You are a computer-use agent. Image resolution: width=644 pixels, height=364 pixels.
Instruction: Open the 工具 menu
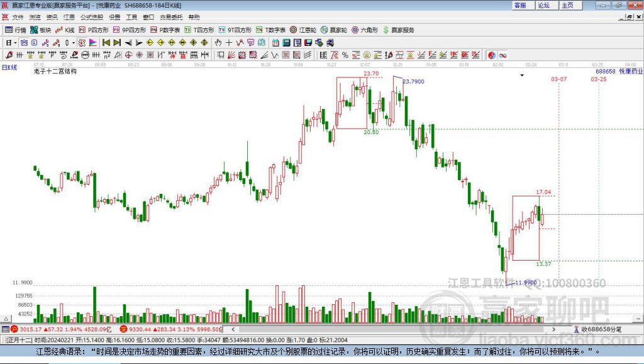point(131,17)
